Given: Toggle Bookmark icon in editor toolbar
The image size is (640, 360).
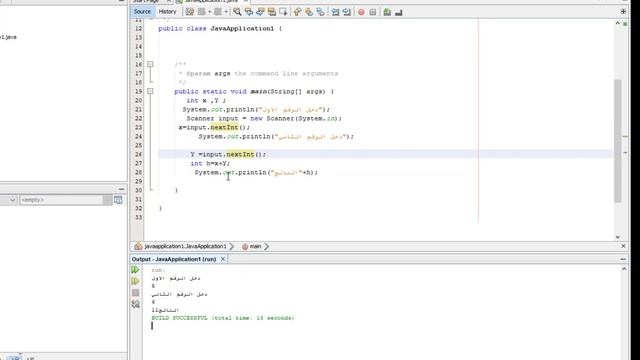Looking at the screenshot, I should 320,12.
